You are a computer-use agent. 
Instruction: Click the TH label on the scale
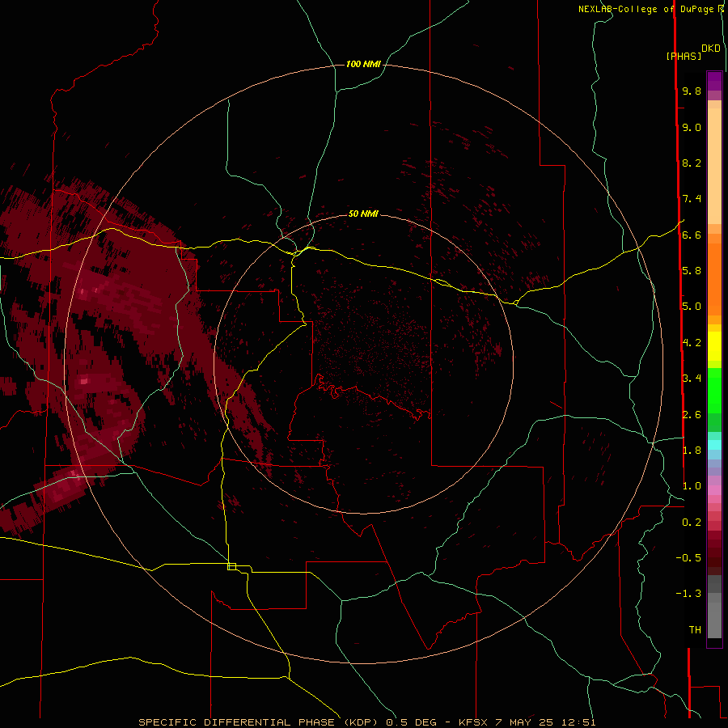(x=695, y=629)
